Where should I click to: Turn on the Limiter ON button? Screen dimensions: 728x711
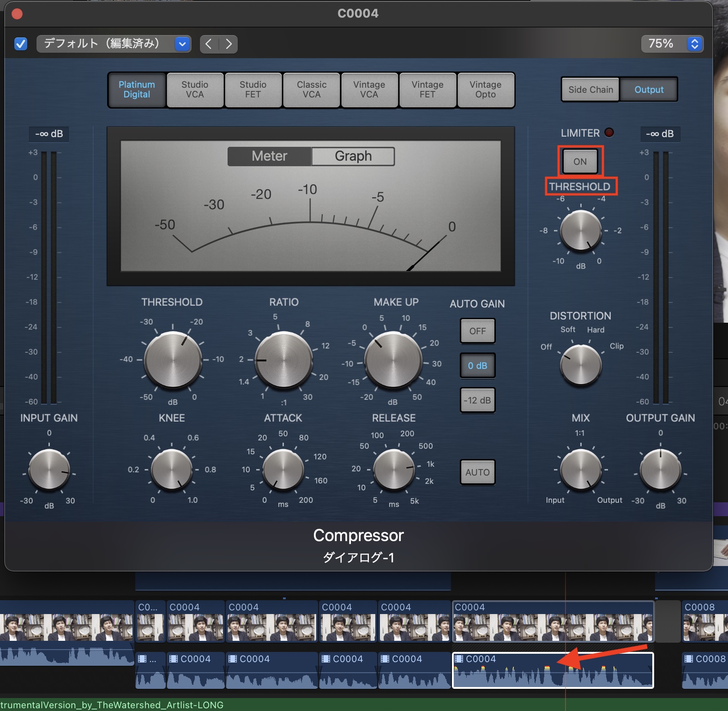click(x=580, y=162)
